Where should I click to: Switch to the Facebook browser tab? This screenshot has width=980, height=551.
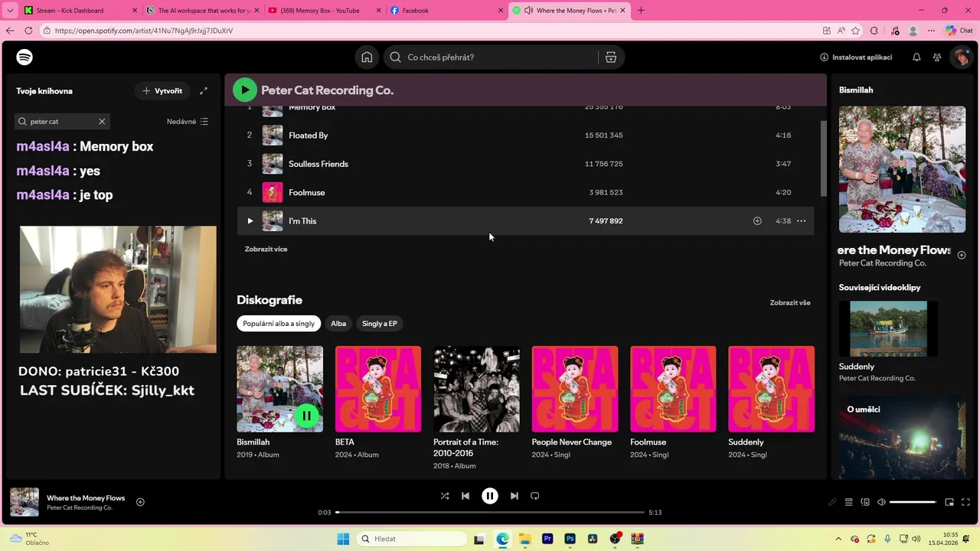coord(446,11)
